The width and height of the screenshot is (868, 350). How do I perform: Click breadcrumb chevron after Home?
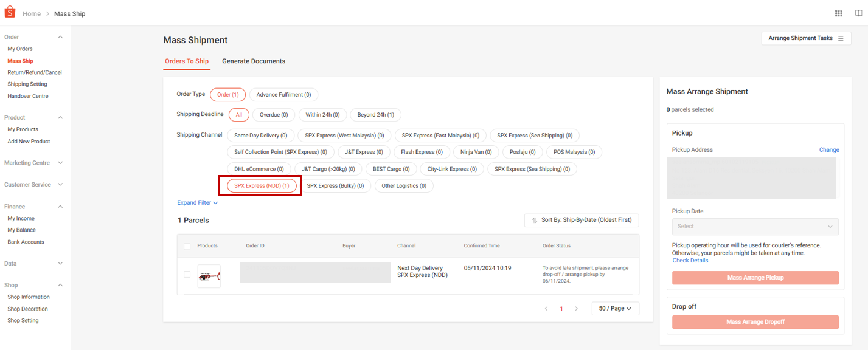pyautogui.click(x=47, y=13)
